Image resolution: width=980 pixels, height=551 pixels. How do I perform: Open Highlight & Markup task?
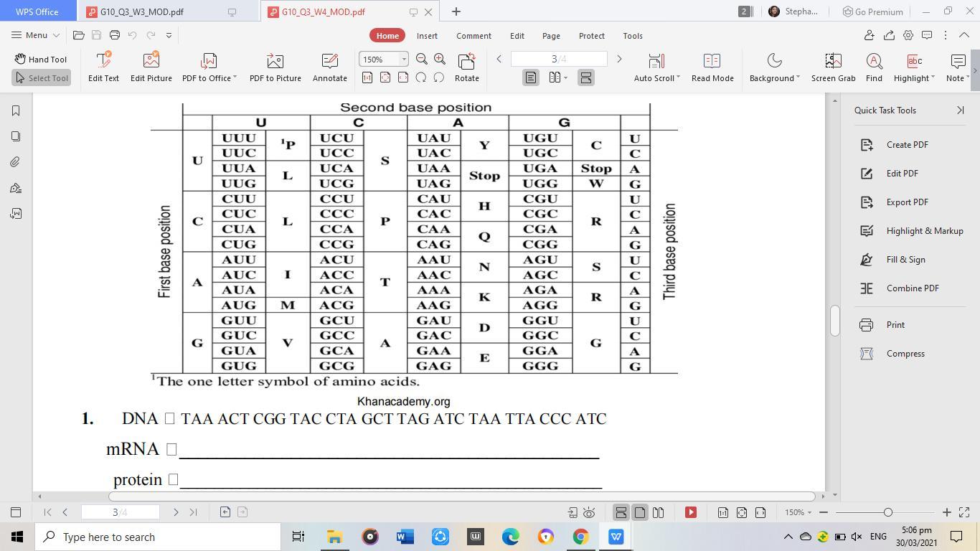[x=912, y=231]
